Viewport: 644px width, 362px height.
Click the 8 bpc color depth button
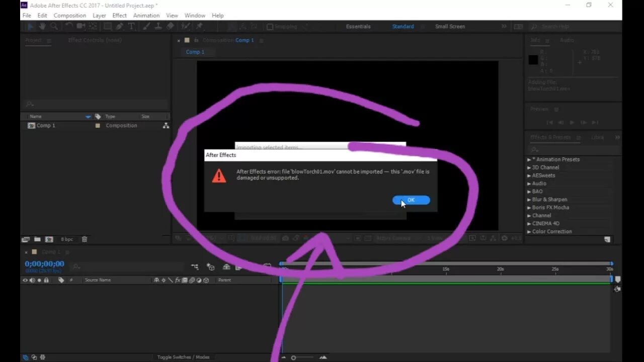click(67, 239)
